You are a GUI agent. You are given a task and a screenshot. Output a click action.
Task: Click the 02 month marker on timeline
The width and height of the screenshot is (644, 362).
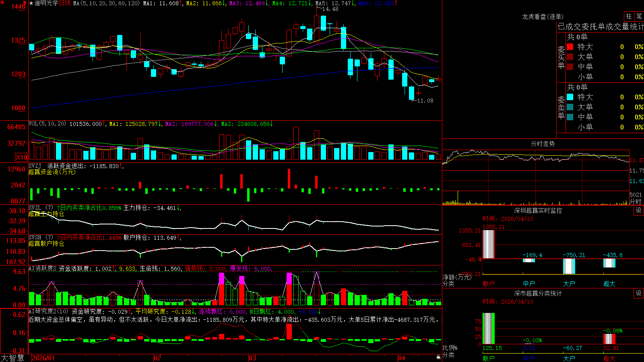point(157,358)
